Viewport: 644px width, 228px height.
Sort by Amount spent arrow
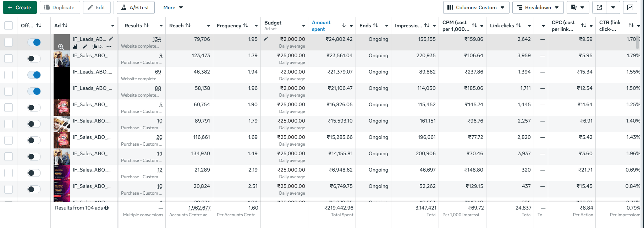(343, 26)
